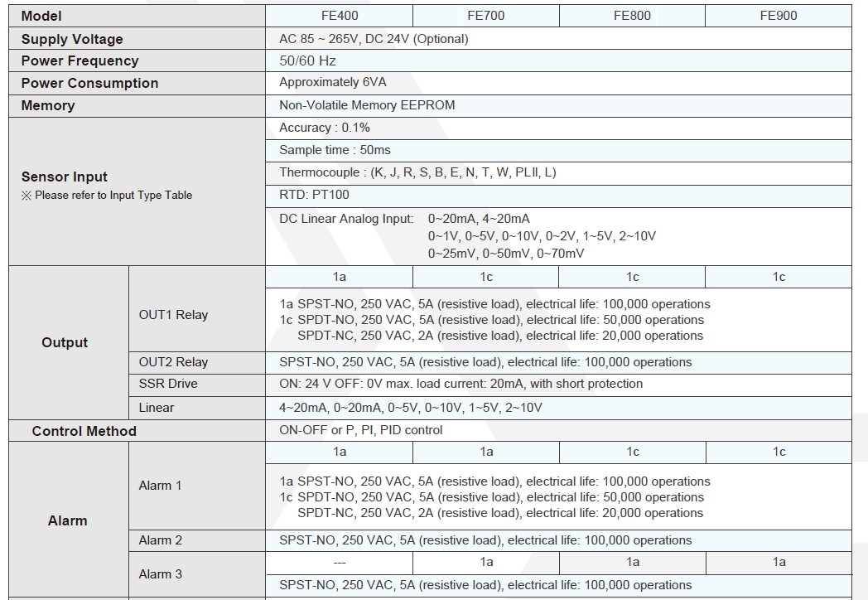Click the OUT1 Relay label
The width and height of the screenshot is (868, 600).
pos(173,315)
